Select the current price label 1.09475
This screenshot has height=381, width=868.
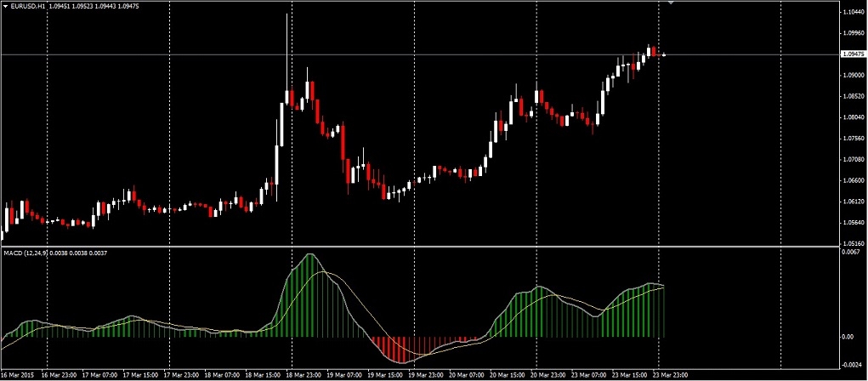(851, 54)
